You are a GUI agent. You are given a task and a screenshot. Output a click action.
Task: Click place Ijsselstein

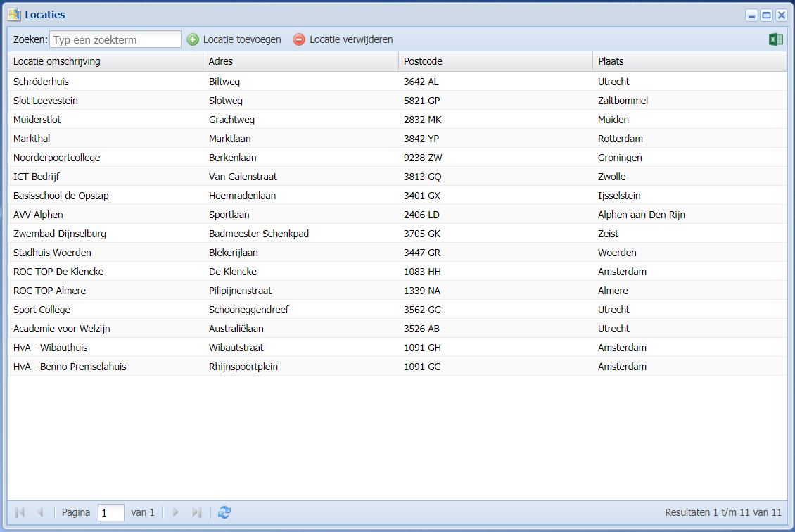coord(619,196)
